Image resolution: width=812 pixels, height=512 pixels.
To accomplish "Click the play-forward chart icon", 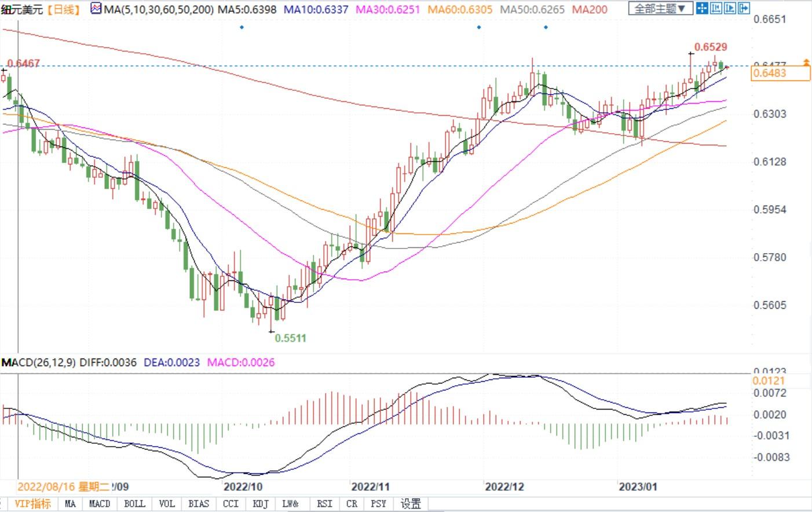I will click(730, 8).
